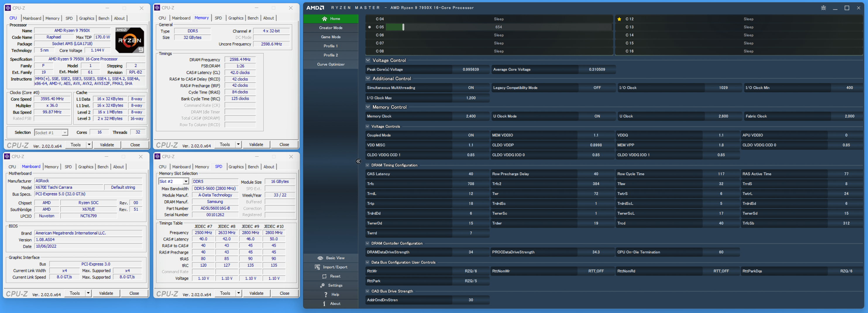Click the Part Number 'AD5U560016G-B' field
The width and height of the screenshot is (868, 313).
coord(215,208)
